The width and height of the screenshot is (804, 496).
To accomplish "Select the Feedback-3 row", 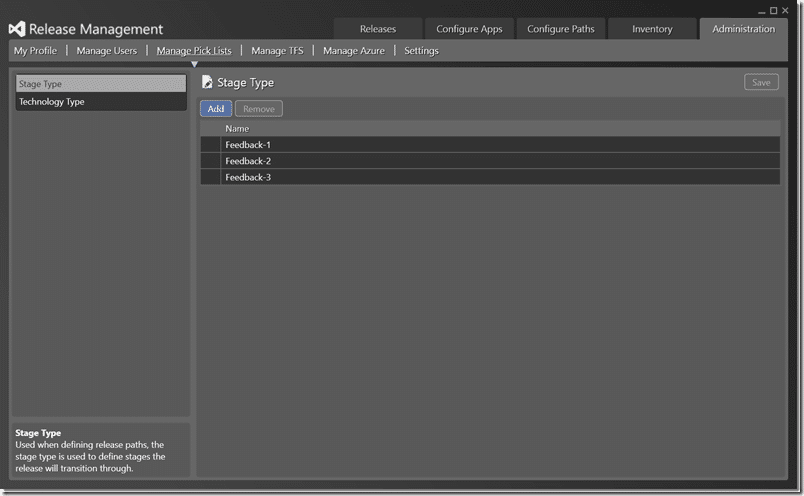I will (490, 177).
